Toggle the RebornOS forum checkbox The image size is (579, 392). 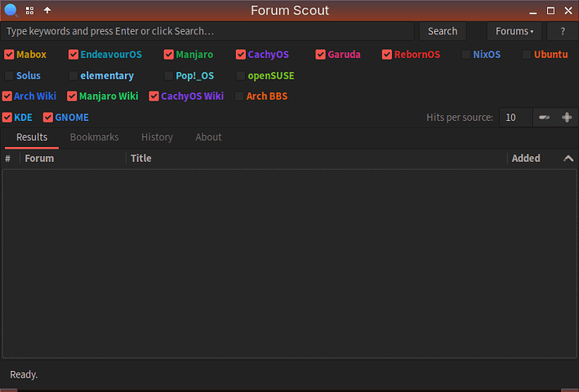click(387, 55)
